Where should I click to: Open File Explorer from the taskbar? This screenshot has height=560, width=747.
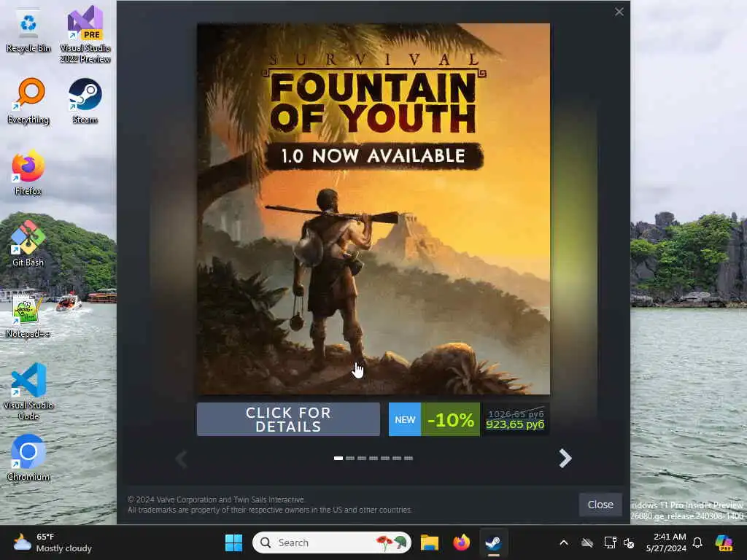point(429,542)
